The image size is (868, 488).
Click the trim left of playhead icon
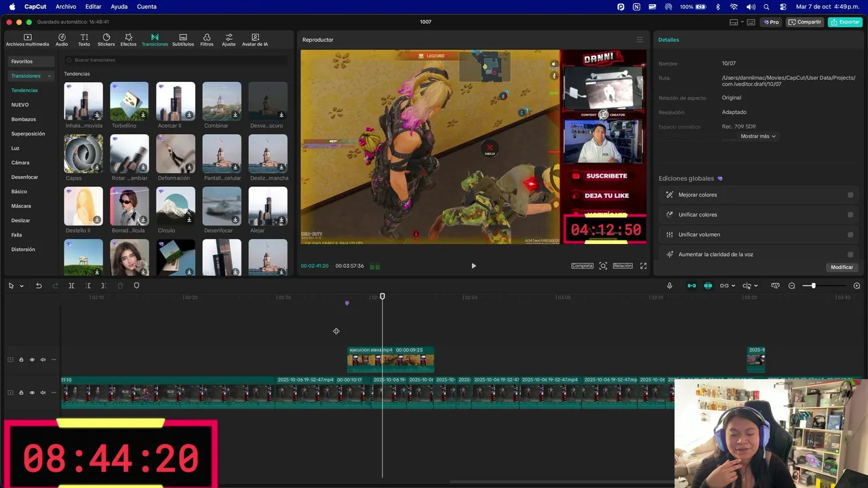[88, 286]
